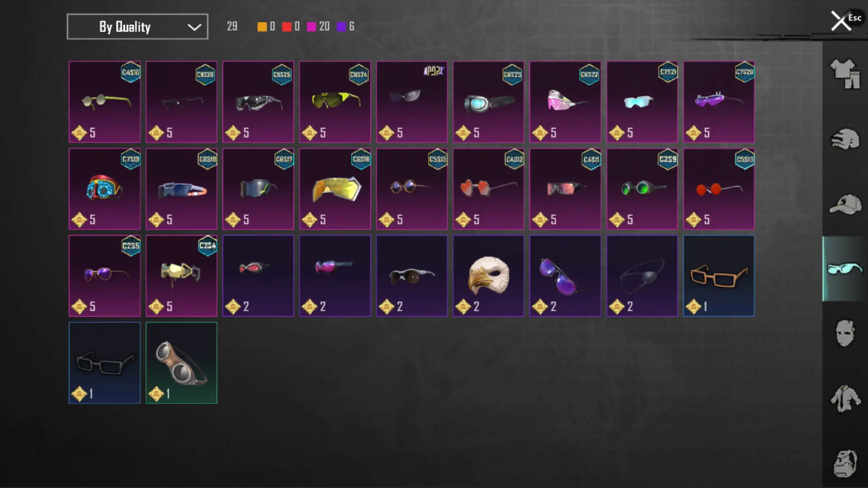Select the helmet category in sidebar
Image resolution: width=868 pixels, height=488 pixels.
click(x=845, y=139)
